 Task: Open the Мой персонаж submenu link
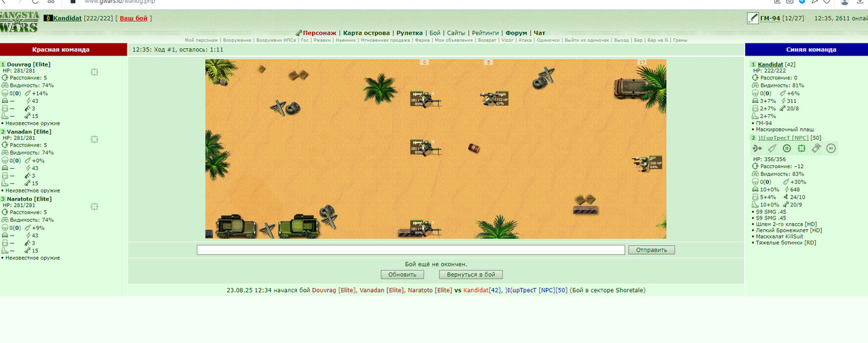(x=201, y=41)
